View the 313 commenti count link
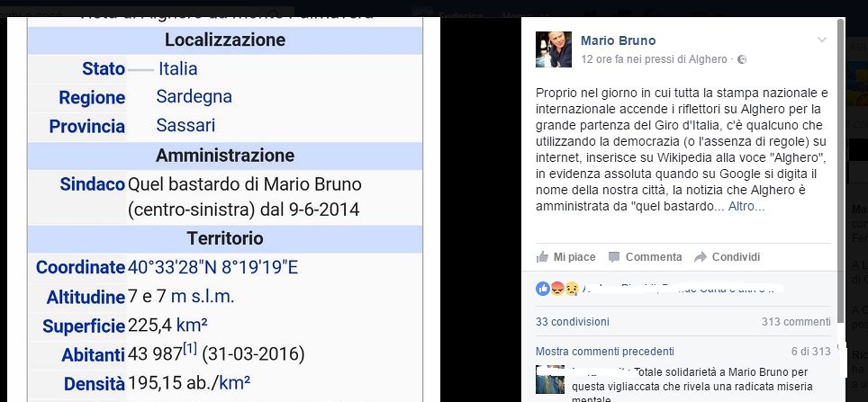The width and height of the screenshot is (868, 402). coord(796,322)
